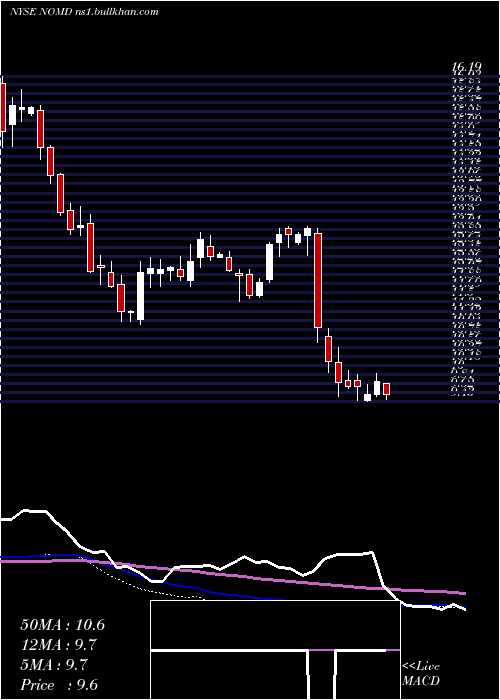Click the <<Live MACD label
This screenshot has height=700, width=500.
coord(421,674)
